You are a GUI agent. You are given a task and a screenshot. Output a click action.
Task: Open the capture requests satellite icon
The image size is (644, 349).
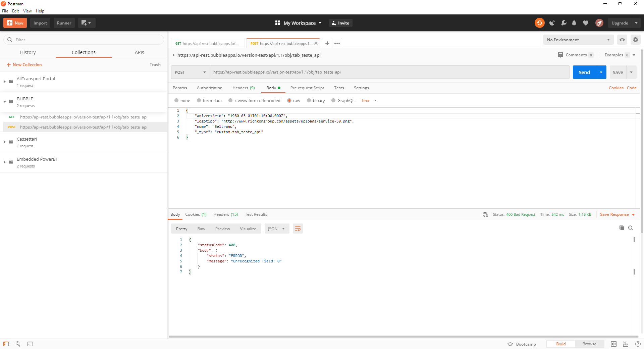(552, 23)
